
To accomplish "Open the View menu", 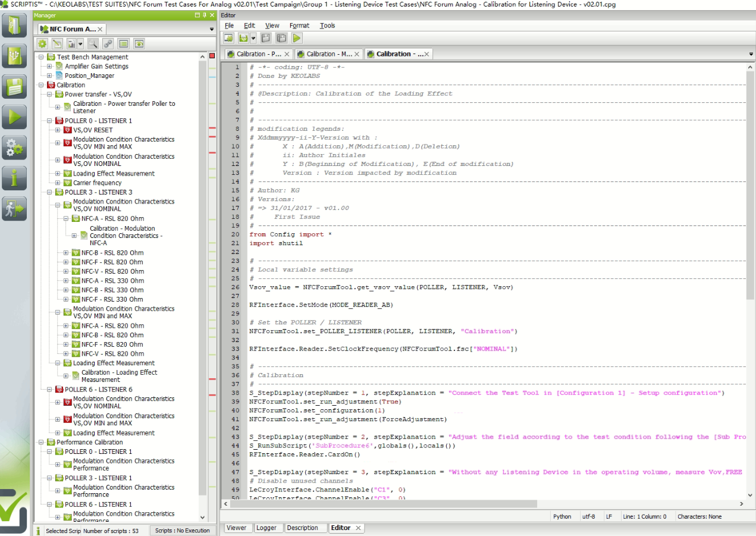I will pyautogui.click(x=272, y=26).
